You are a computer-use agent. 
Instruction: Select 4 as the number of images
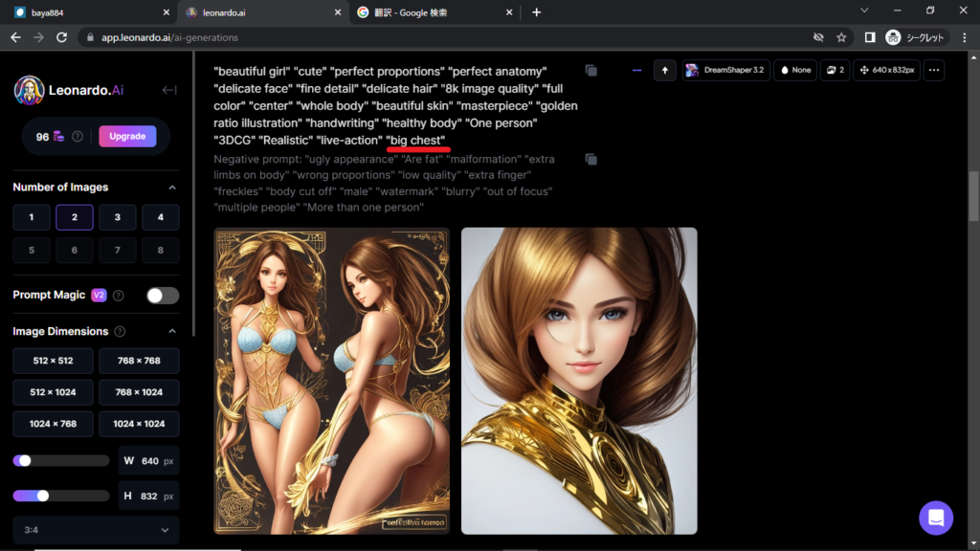point(160,217)
